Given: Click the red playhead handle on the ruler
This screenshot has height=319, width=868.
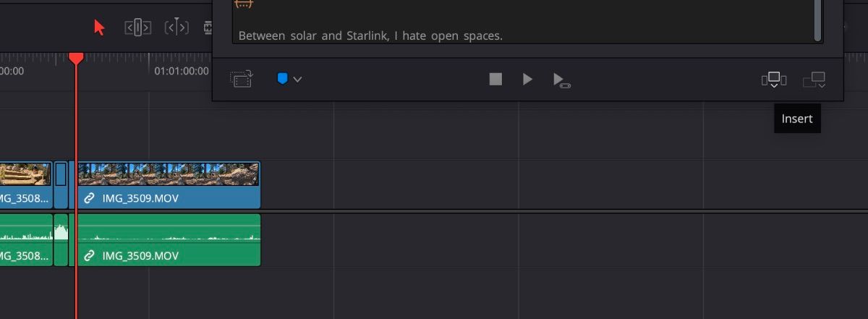Looking at the screenshot, I should click(x=76, y=57).
